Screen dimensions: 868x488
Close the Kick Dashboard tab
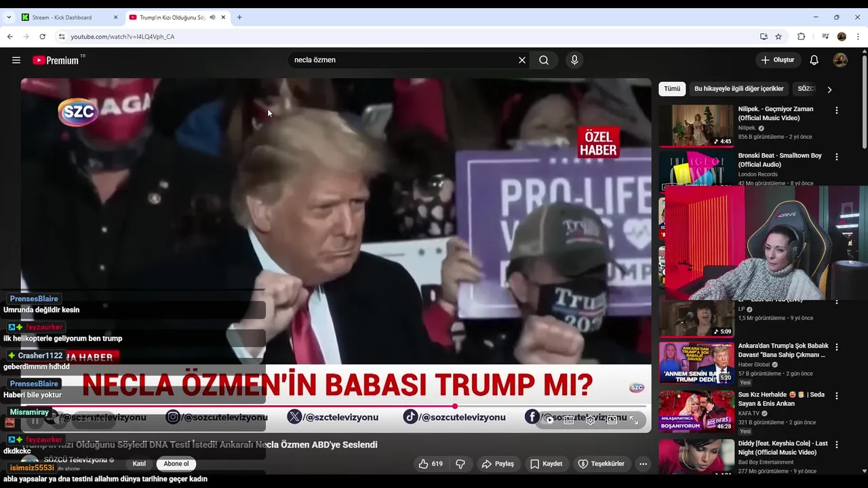[x=115, y=17]
